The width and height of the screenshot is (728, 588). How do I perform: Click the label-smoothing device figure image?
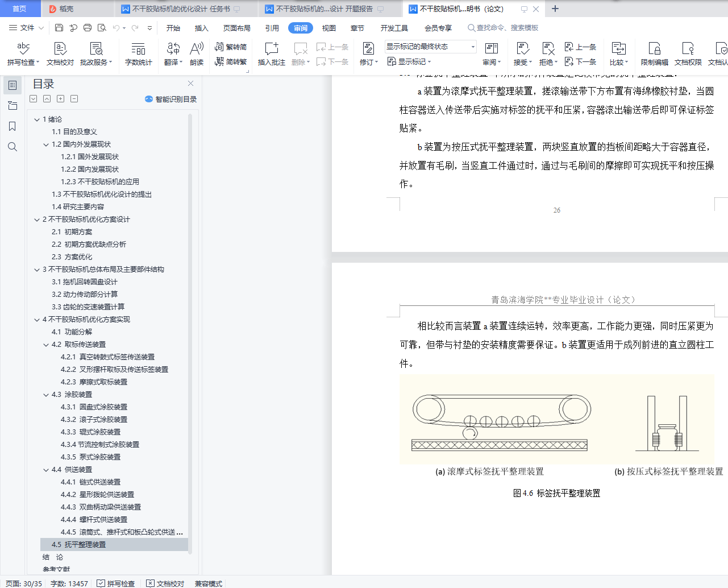pyautogui.click(x=557, y=419)
